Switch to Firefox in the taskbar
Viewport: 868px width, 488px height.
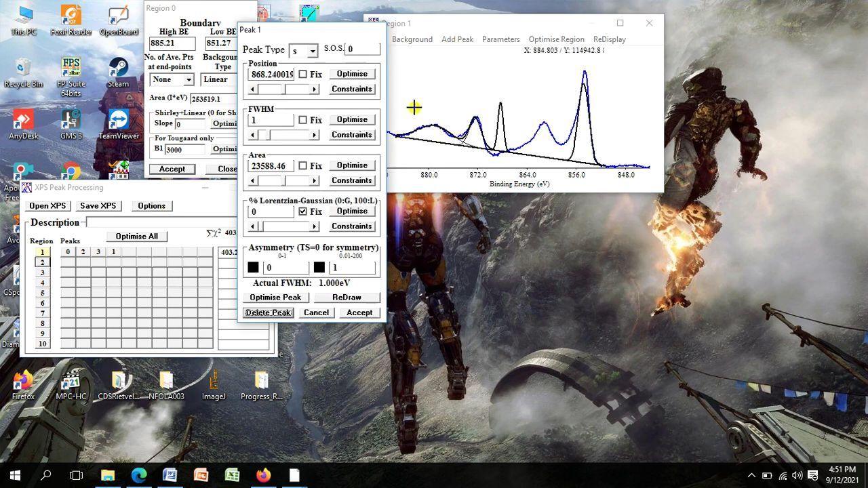264,475
